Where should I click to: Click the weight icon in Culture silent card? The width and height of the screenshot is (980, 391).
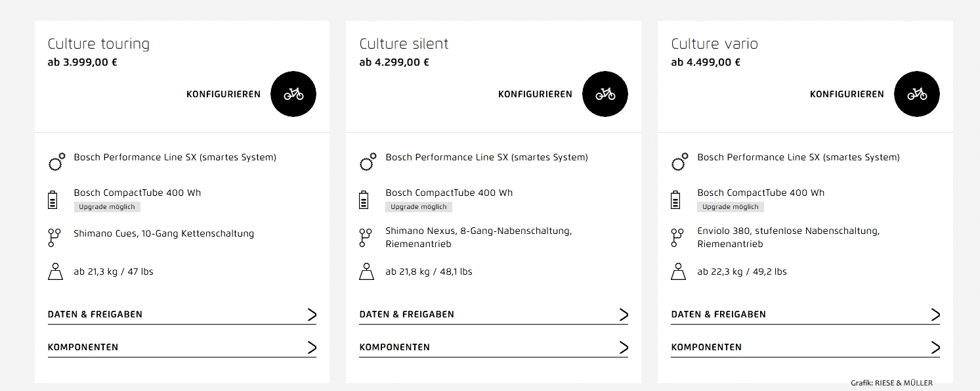coord(368,271)
